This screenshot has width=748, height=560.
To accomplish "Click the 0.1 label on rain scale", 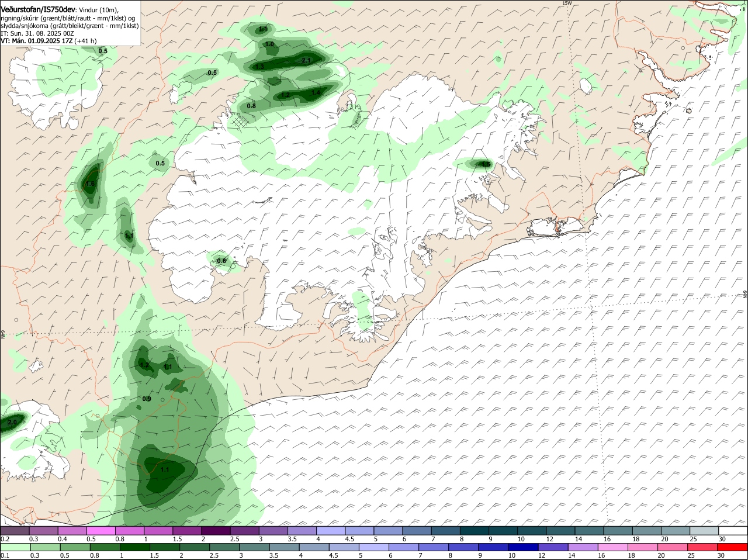I will click(x=5, y=555).
